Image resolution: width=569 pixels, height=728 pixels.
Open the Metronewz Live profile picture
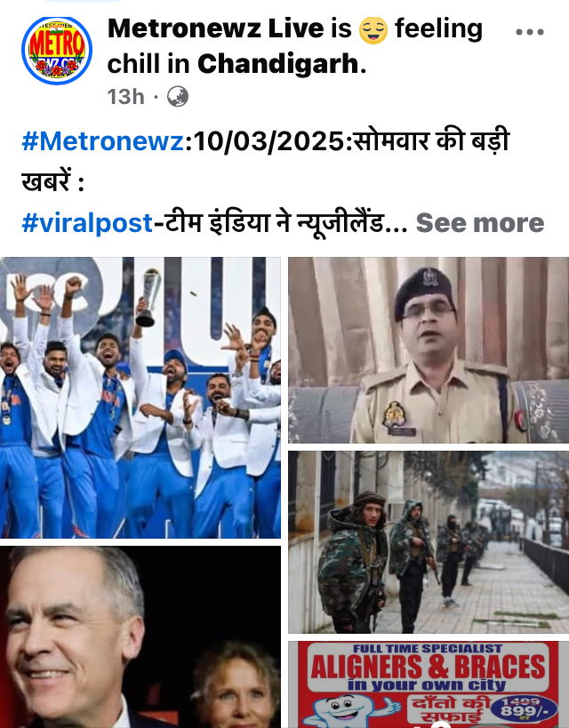click(x=57, y=51)
